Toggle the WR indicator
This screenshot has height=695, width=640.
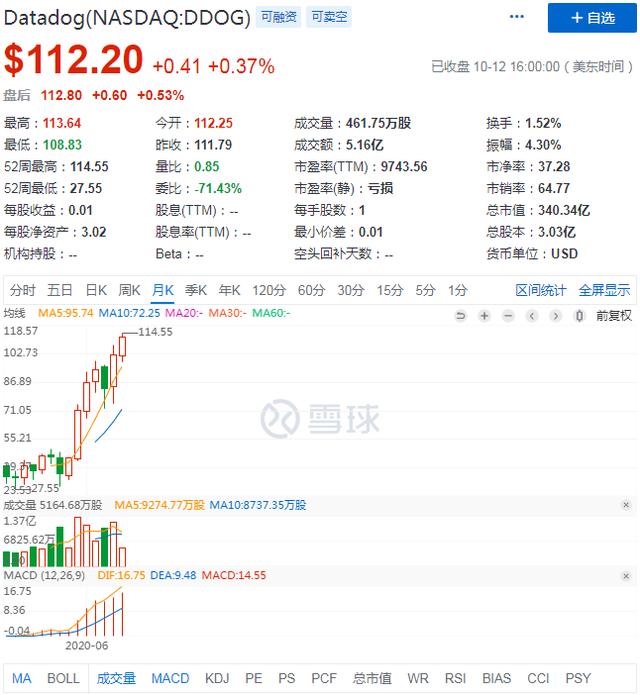pyautogui.click(x=418, y=678)
